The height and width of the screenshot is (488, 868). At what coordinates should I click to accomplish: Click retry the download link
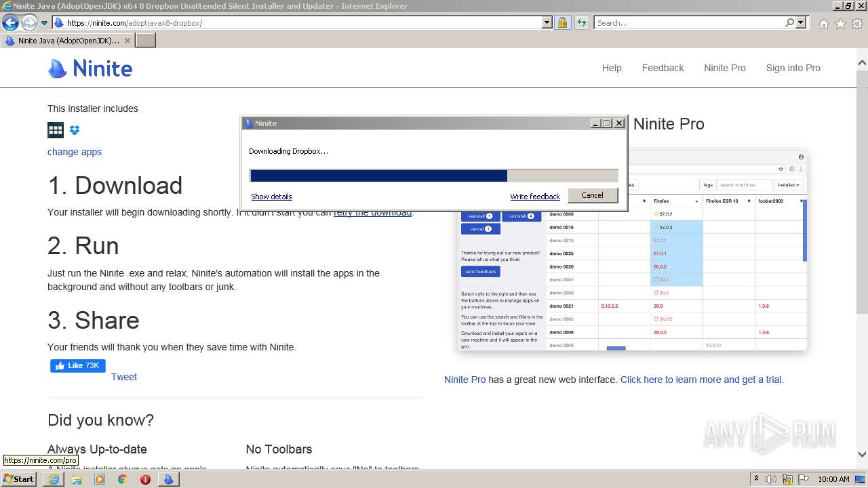click(x=372, y=212)
